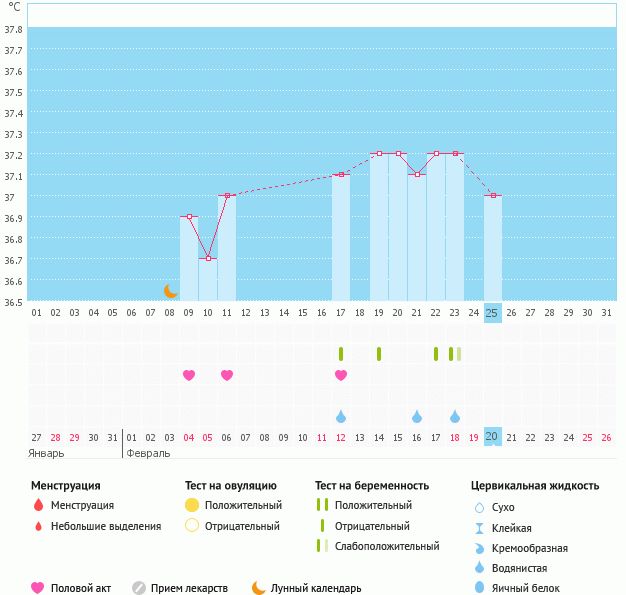The image size is (626, 595).
Task: Click the red Менструация drop icon in legend
Action: click(x=38, y=505)
